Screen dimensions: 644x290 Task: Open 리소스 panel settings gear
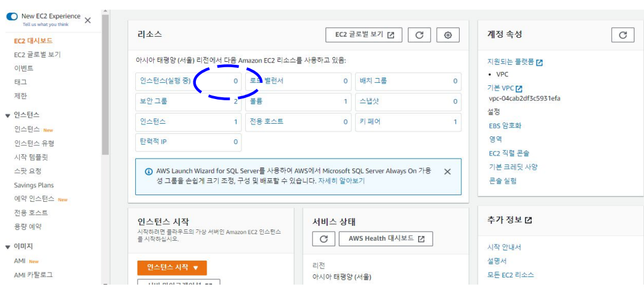(x=448, y=35)
